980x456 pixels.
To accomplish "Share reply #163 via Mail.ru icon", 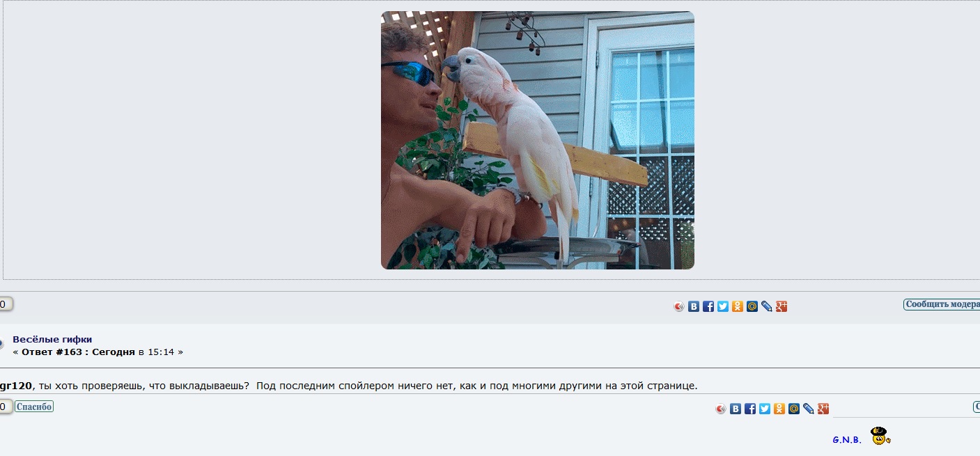I will tap(794, 409).
